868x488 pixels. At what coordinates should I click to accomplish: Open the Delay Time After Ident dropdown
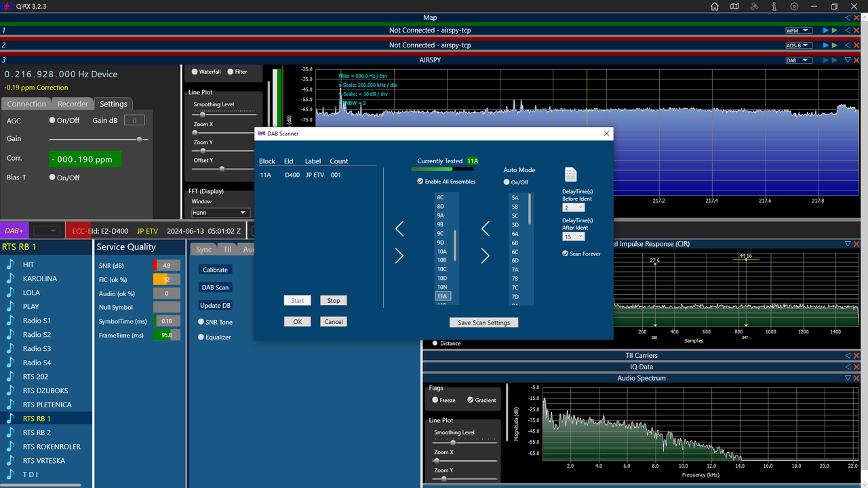pos(574,237)
